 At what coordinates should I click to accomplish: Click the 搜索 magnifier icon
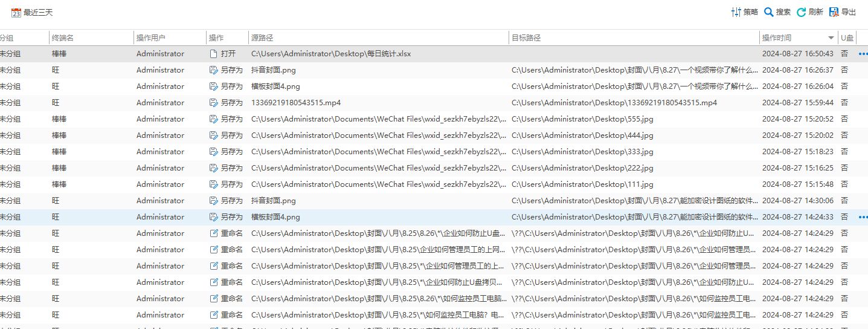tap(769, 12)
